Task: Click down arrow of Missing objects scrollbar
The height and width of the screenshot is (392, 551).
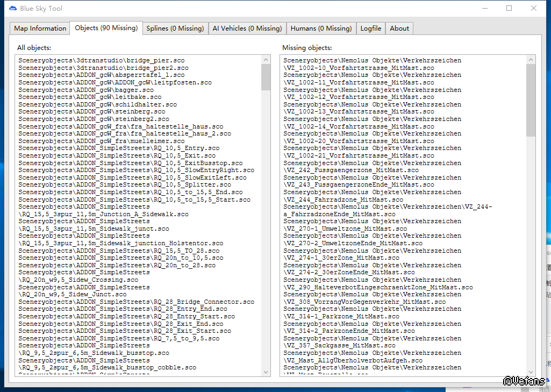Action: 531,372
